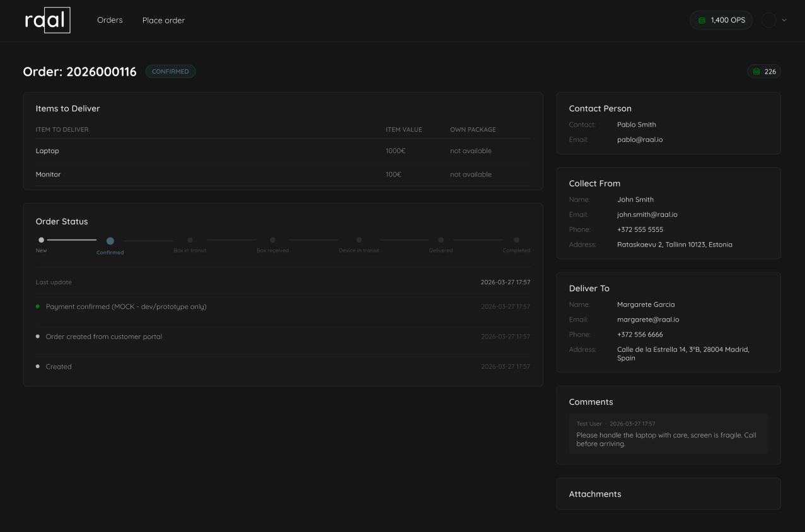Click the pablo@raal.io email link
The image size is (805, 532).
point(640,139)
